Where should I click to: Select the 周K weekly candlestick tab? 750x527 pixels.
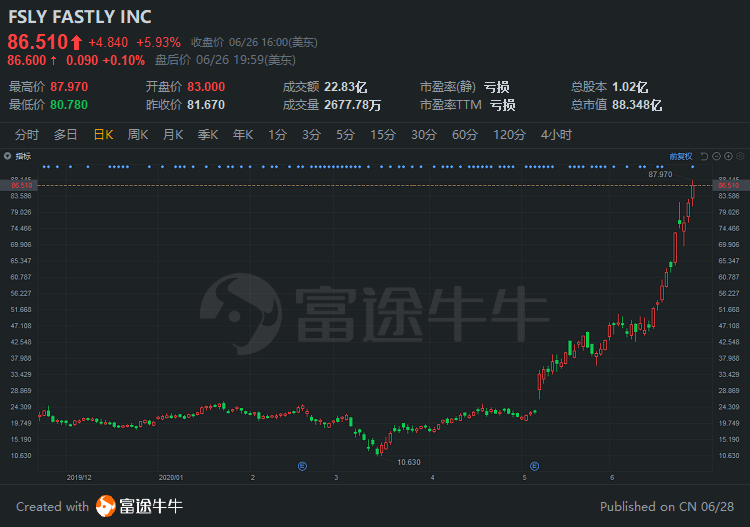click(138, 135)
